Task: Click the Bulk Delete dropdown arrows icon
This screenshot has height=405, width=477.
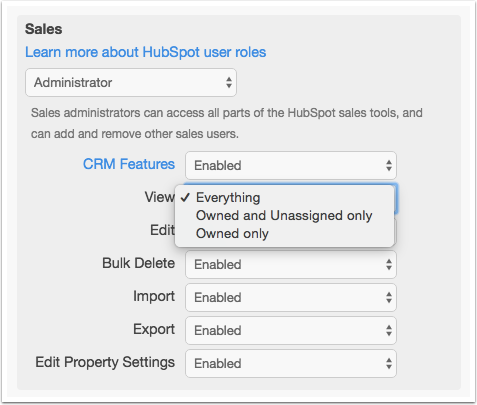Action: [389, 265]
